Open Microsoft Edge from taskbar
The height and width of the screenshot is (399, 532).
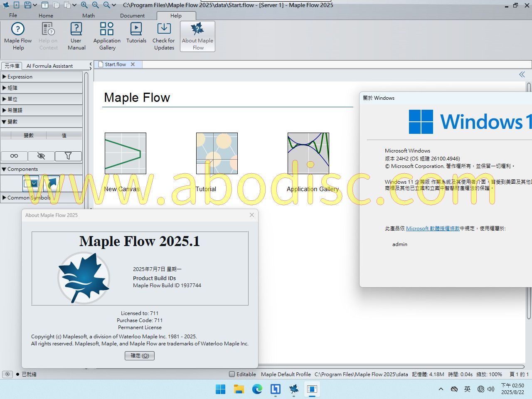tap(257, 389)
